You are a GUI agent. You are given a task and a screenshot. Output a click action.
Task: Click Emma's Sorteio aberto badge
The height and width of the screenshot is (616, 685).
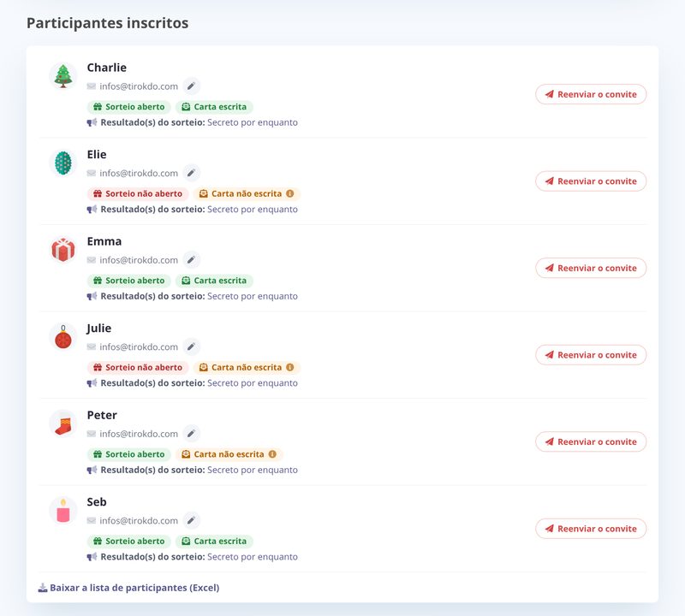[x=129, y=281]
